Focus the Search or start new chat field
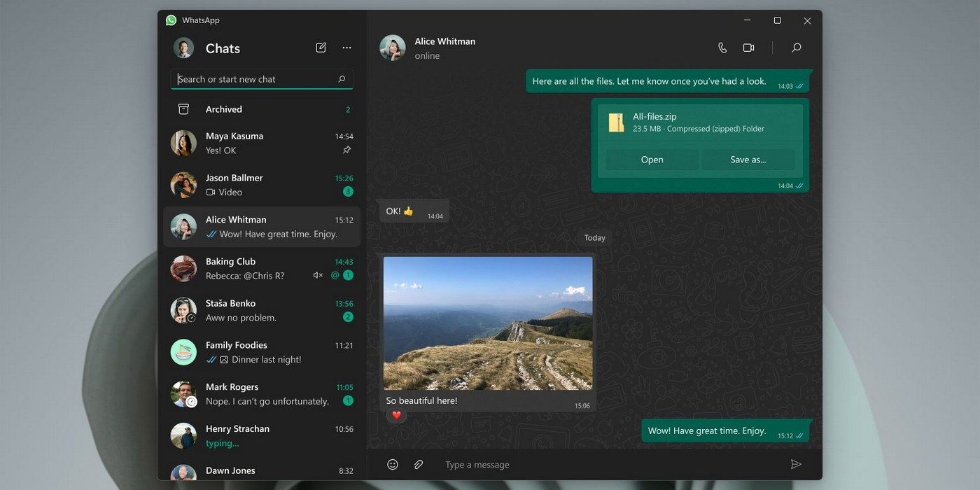The height and width of the screenshot is (490, 980). click(x=255, y=79)
